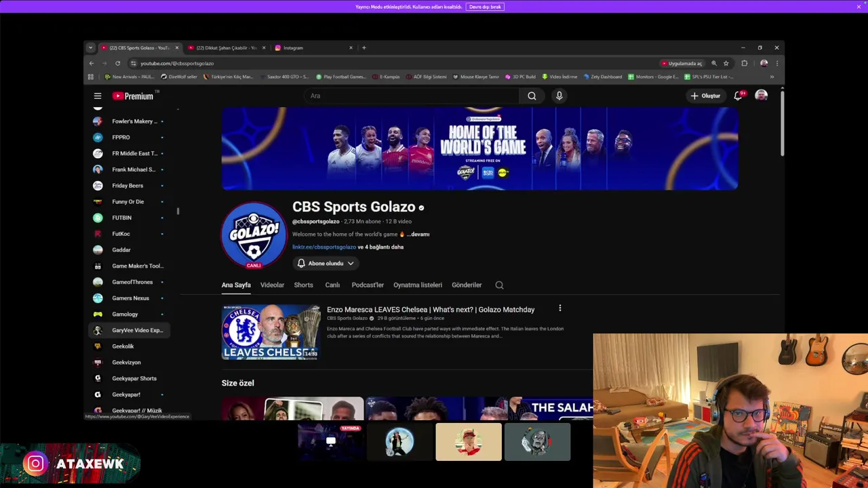
Task: Open GaryVee Video Experience in sidebar
Action: (x=129, y=330)
